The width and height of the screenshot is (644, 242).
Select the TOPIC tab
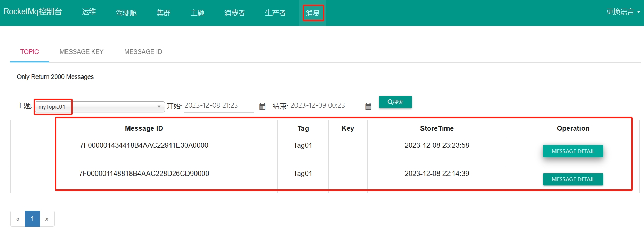pos(30,52)
